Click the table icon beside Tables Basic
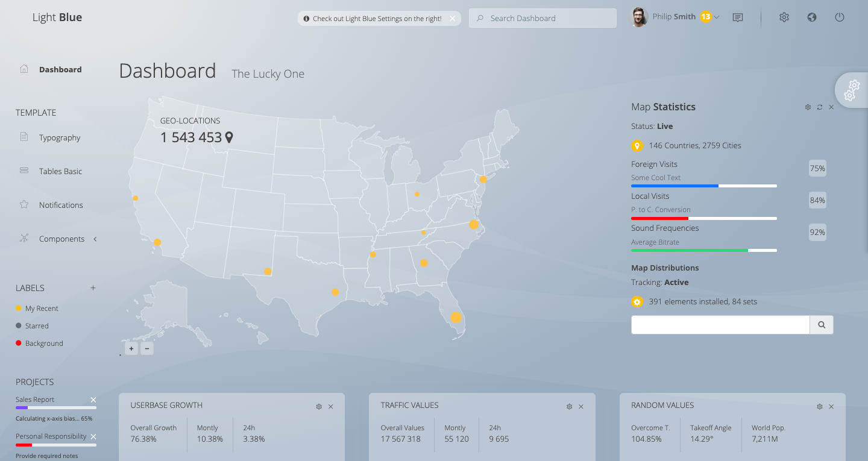This screenshot has height=461, width=868. pos(24,171)
